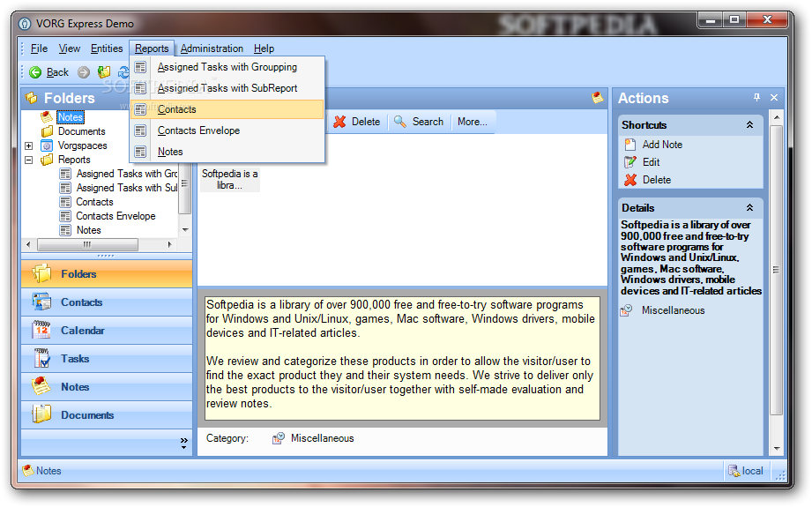This screenshot has width=812, height=507.
Task: Open the View menu
Action: point(69,48)
